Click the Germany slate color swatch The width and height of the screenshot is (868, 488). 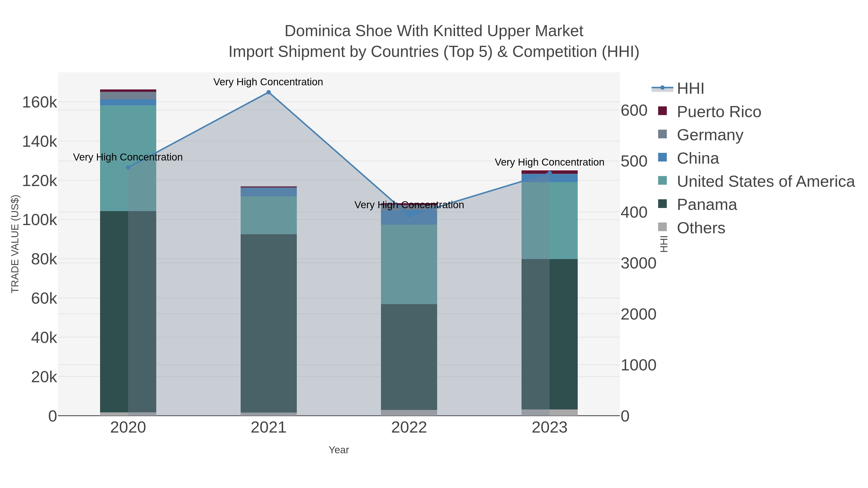pyautogui.click(x=663, y=134)
